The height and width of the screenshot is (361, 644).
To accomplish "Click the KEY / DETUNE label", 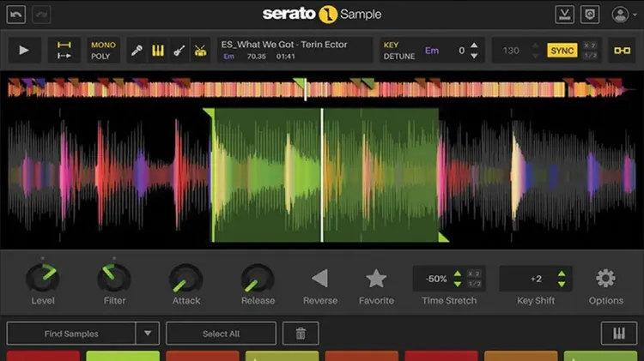I will coord(398,51).
